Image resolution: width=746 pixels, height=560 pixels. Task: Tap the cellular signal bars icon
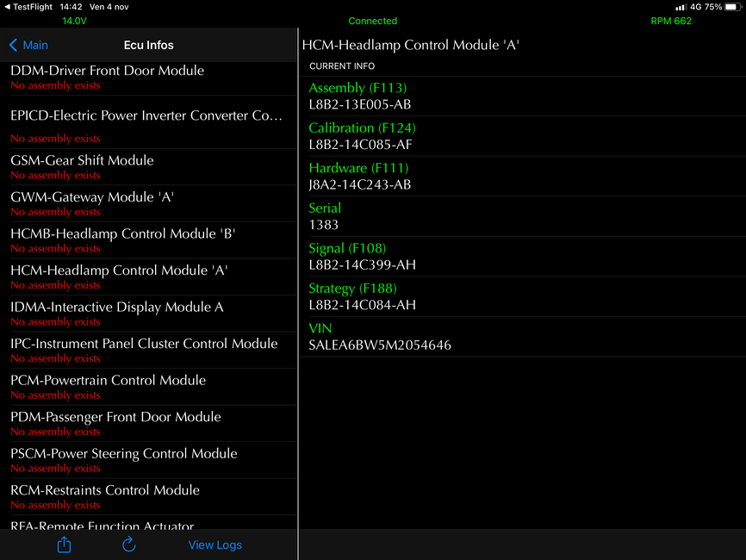[x=681, y=7]
